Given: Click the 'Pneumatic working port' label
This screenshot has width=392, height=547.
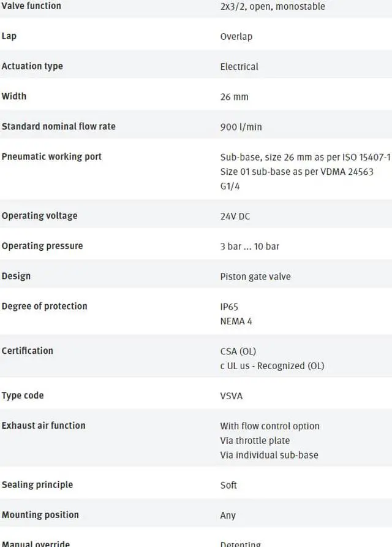Looking at the screenshot, I should pos(51,156).
